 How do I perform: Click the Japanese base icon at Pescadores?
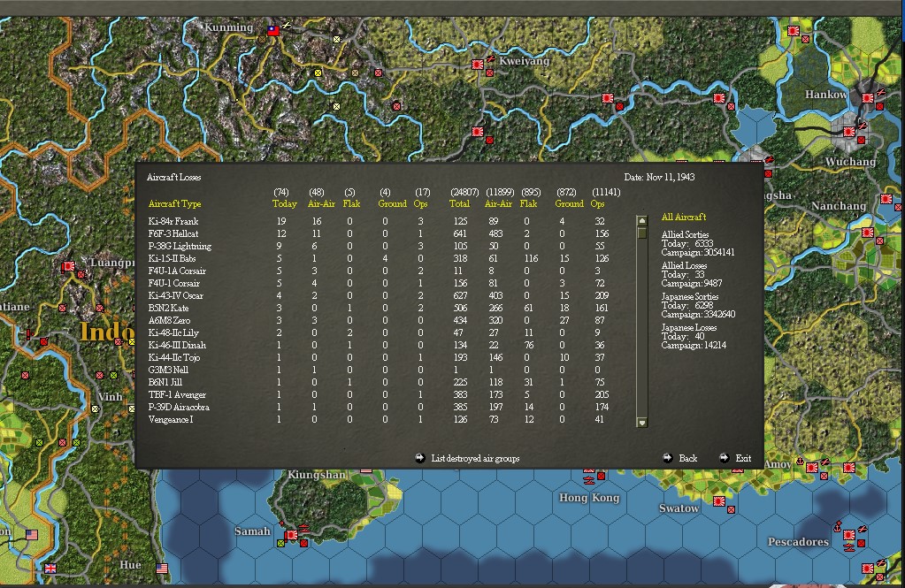pos(848,535)
